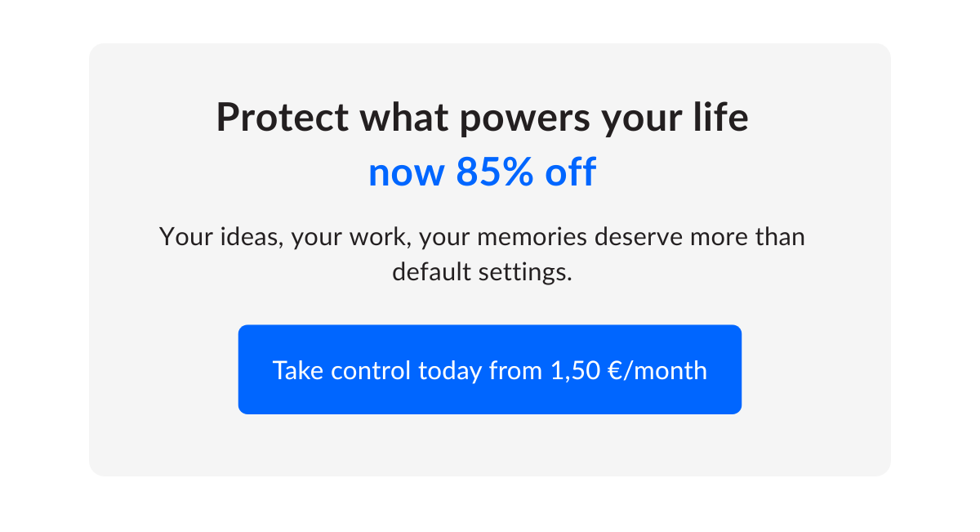Image resolution: width=980 pixels, height=532 pixels.
Task: Click the word "Protect" in the heading
Action: 282,118
